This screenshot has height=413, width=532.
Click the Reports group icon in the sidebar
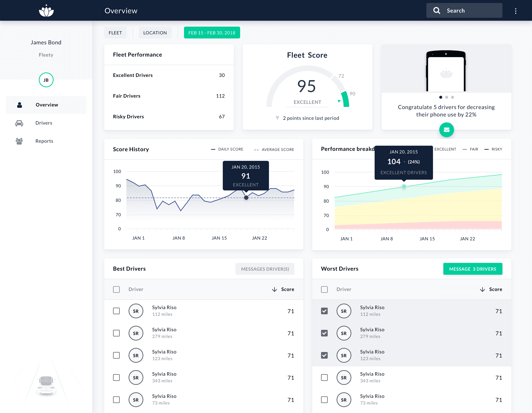click(19, 141)
